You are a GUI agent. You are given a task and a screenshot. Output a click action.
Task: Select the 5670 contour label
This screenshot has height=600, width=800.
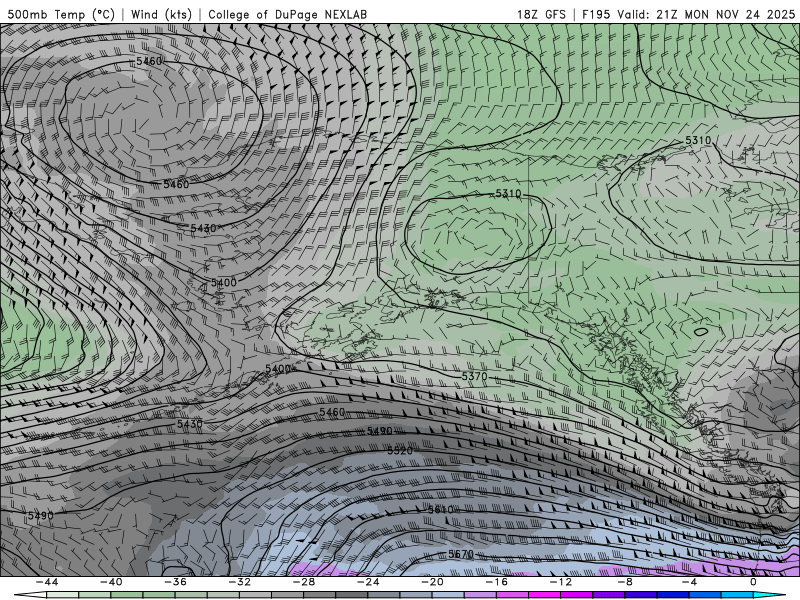[x=461, y=554]
